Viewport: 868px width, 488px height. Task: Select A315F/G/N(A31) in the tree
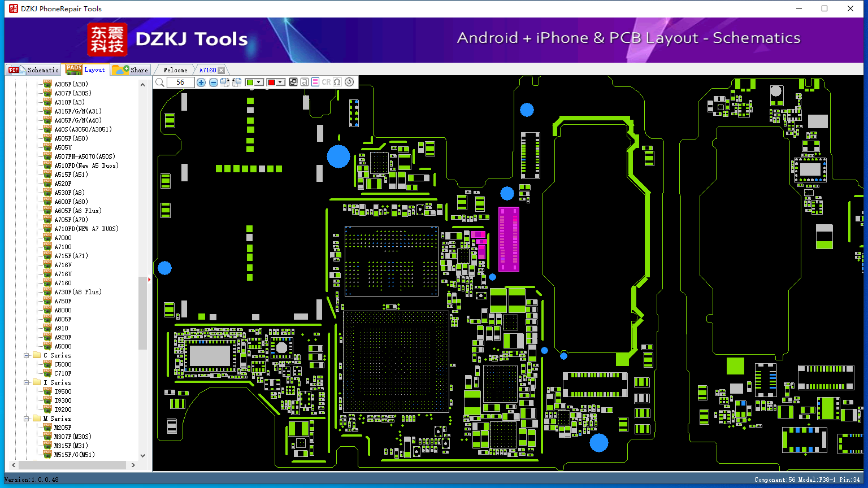[78, 111]
